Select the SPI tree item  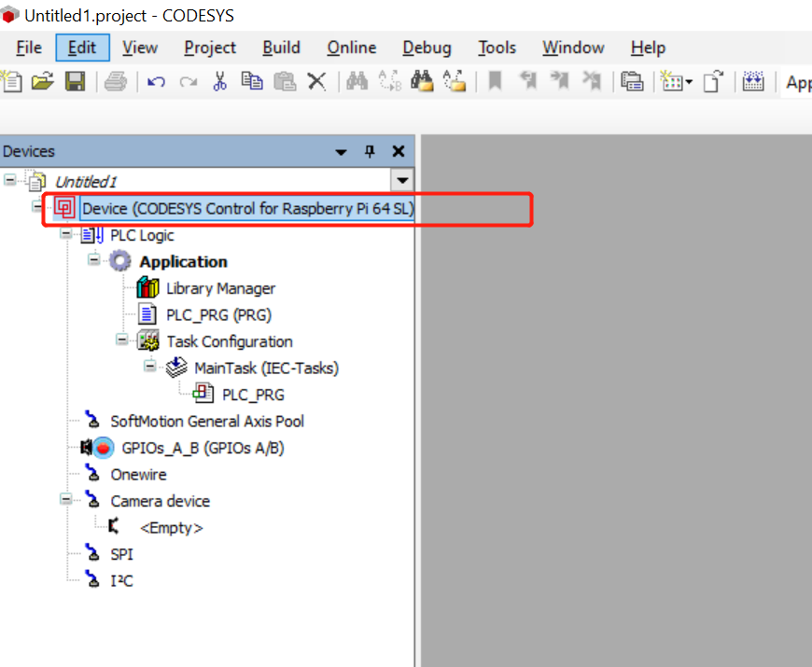(x=121, y=554)
